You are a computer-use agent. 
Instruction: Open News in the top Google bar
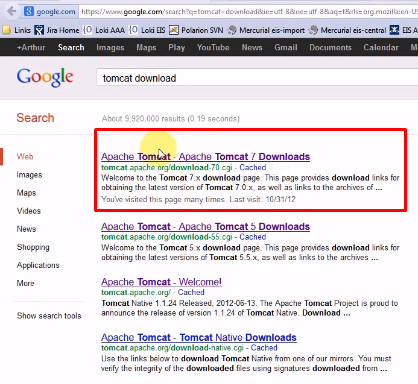(x=252, y=47)
